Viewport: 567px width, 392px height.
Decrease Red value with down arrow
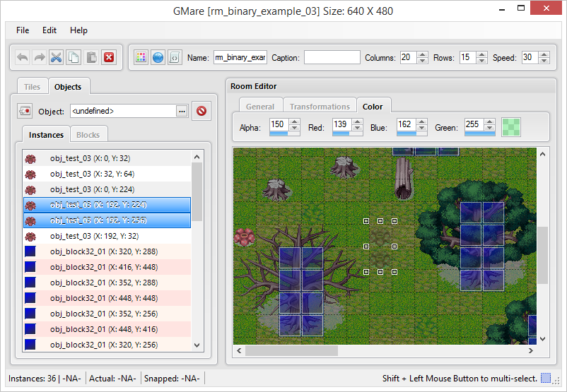tap(357, 128)
